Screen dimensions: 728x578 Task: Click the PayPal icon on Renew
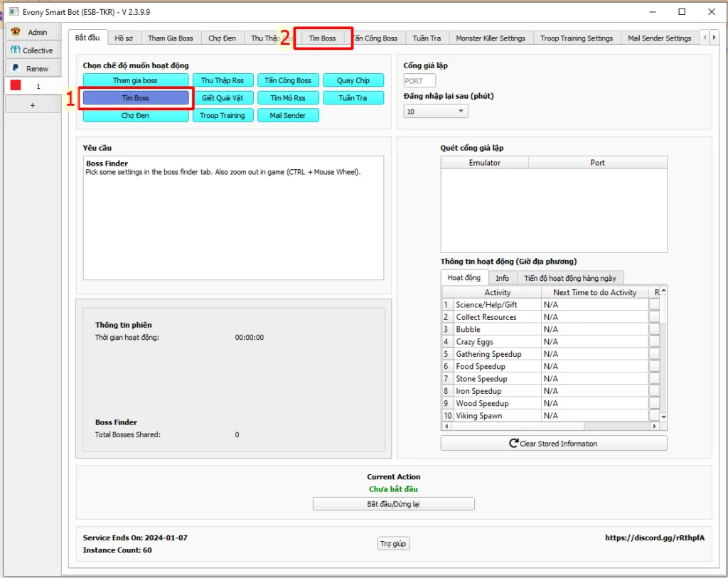click(x=15, y=68)
